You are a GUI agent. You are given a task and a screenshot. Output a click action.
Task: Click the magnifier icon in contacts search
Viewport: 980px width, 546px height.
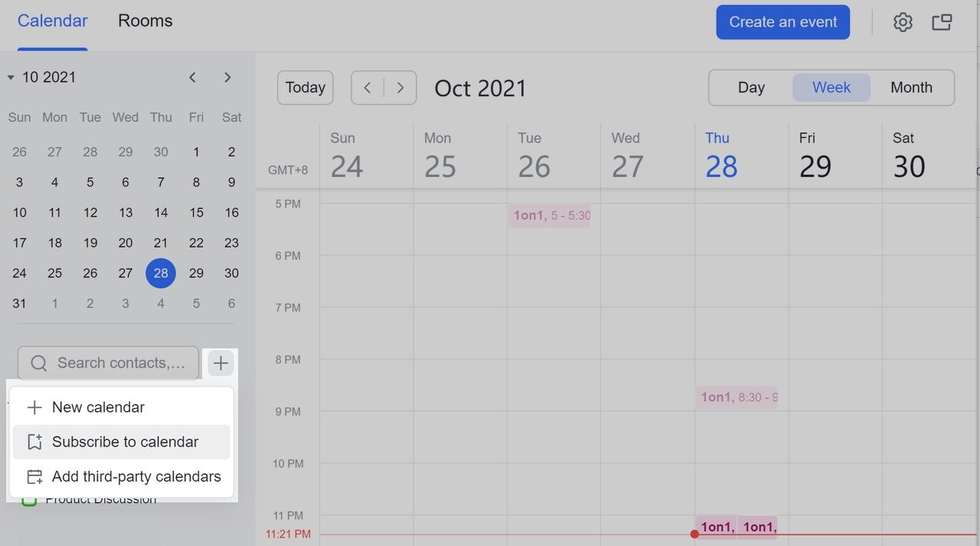(x=38, y=362)
